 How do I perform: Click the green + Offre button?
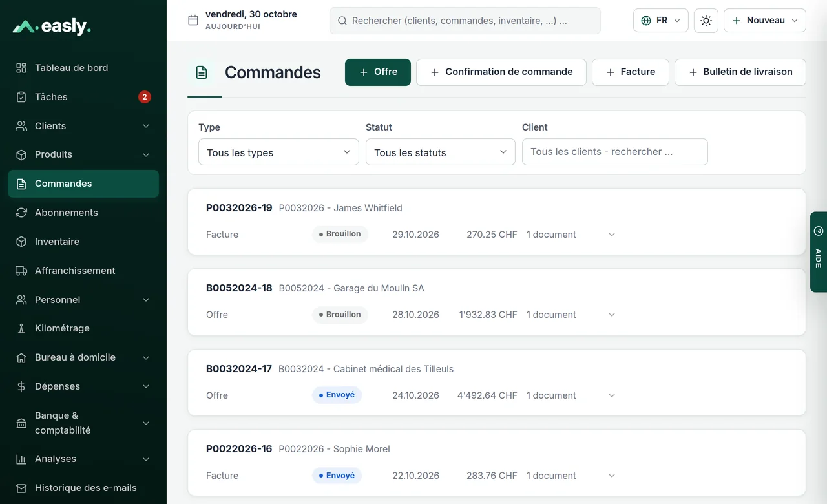click(x=378, y=72)
